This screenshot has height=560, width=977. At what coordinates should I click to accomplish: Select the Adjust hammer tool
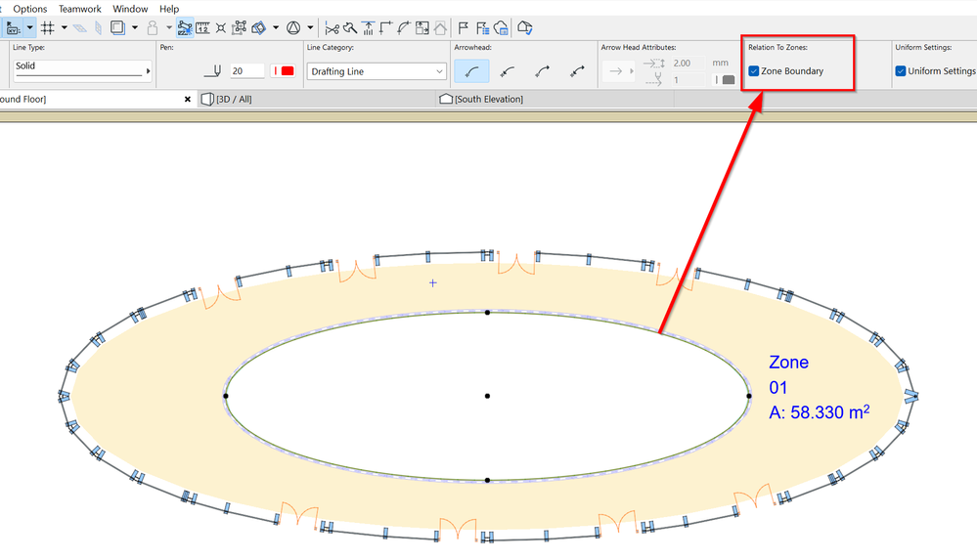click(x=350, y=28)
